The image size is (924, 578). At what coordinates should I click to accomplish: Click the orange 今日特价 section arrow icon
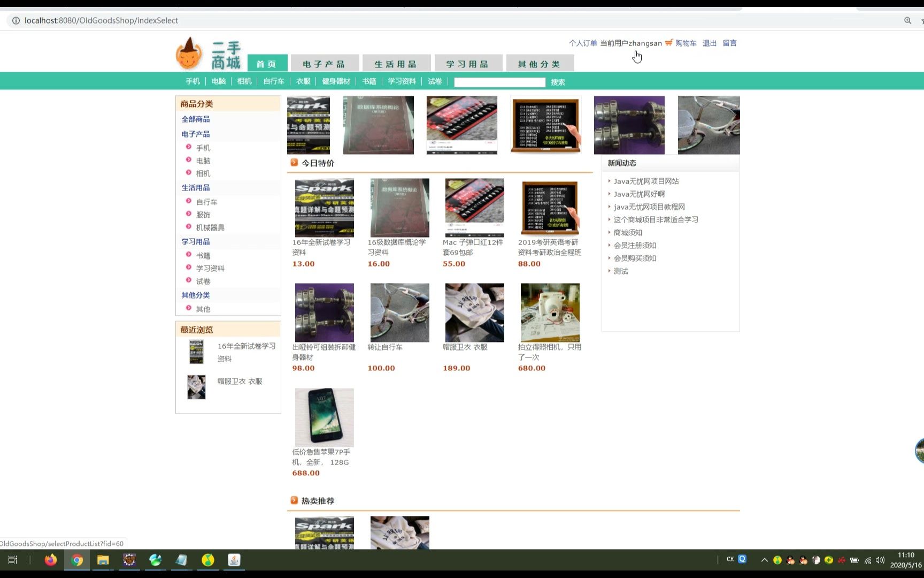point(293,162)
